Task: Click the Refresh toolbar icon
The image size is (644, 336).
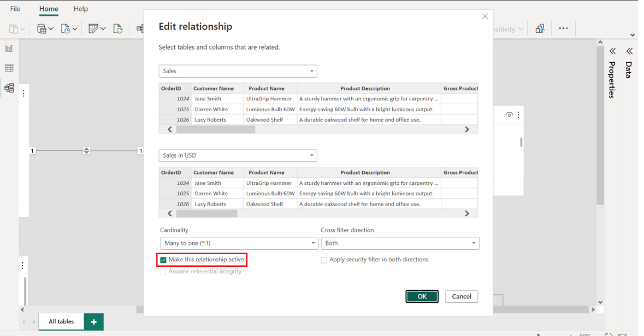Action: click(x=118, y=29)
